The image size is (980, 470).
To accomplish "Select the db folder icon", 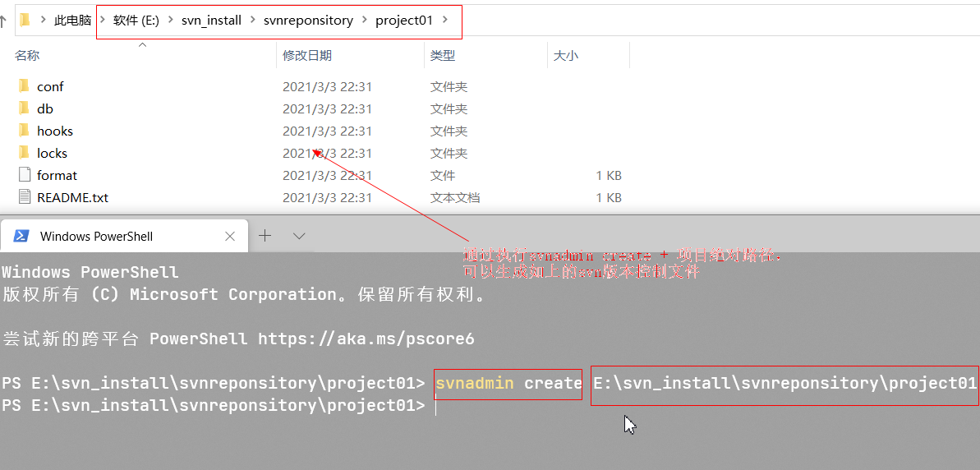I will pos(25,108).
